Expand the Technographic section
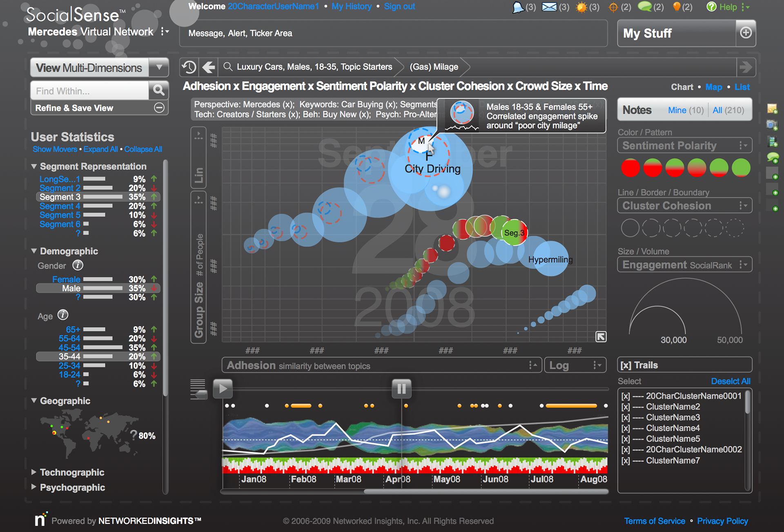 point(34,472)
